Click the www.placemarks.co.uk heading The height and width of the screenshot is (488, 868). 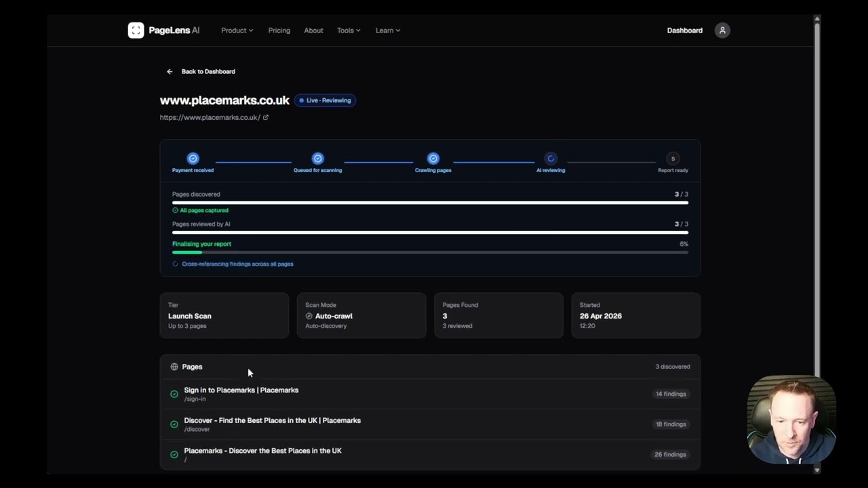pyautogui.click(x=224, y=100)
